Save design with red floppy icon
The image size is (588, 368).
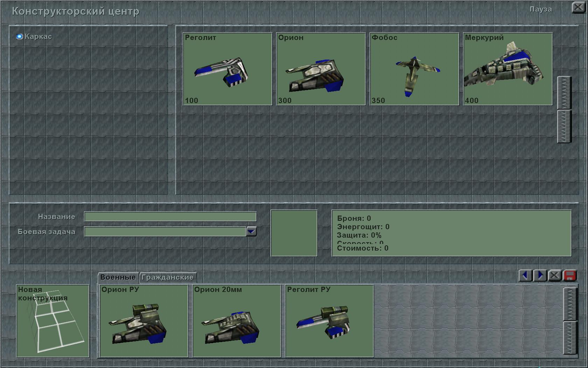pos(569,276)
